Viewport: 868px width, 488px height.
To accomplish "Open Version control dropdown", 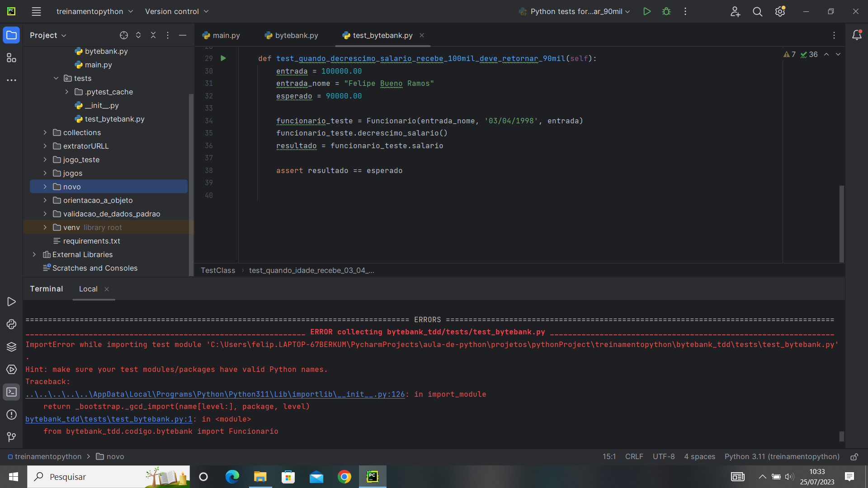I will pyautogui.click(x=177, y=12).
